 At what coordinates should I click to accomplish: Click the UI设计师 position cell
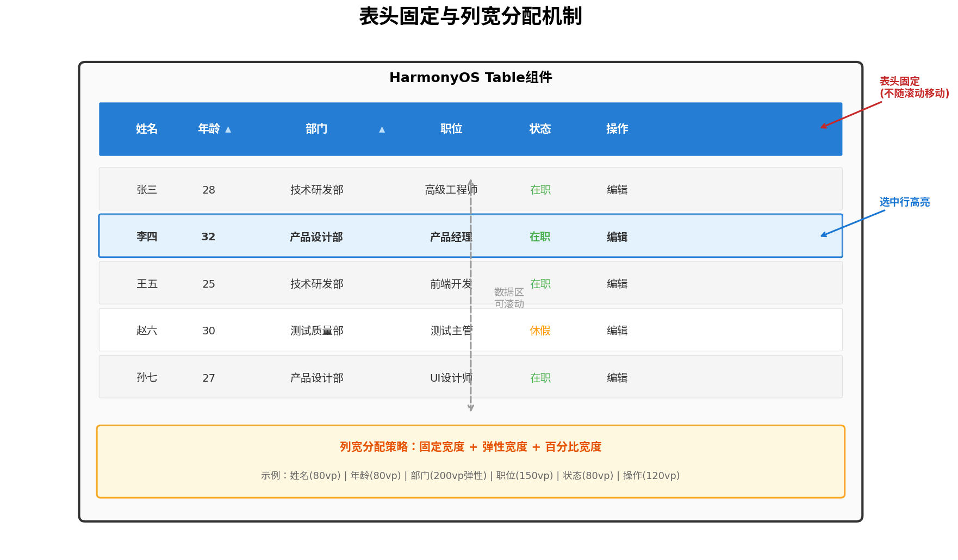pos(451,378)
